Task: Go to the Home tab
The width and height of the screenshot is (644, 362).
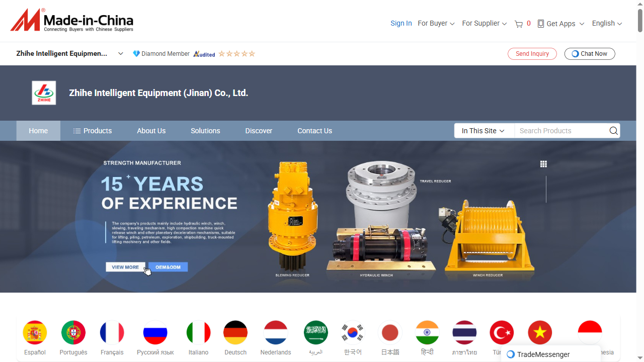Action: (38, 131)
